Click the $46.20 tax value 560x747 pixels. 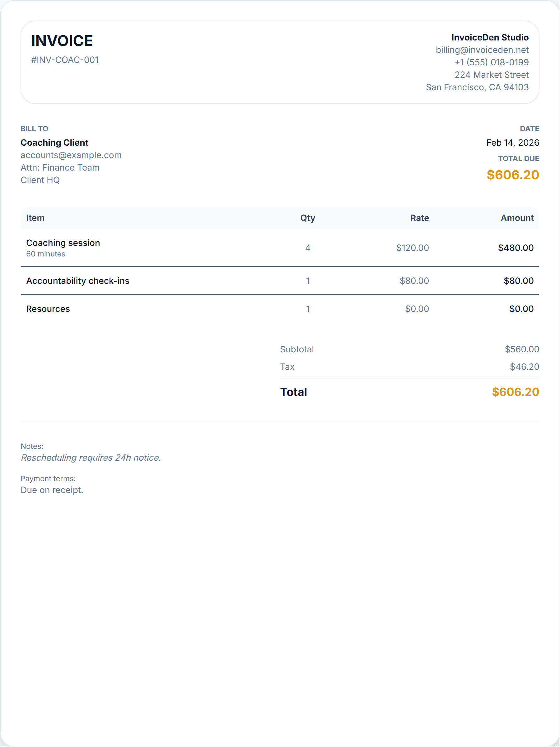524,367
